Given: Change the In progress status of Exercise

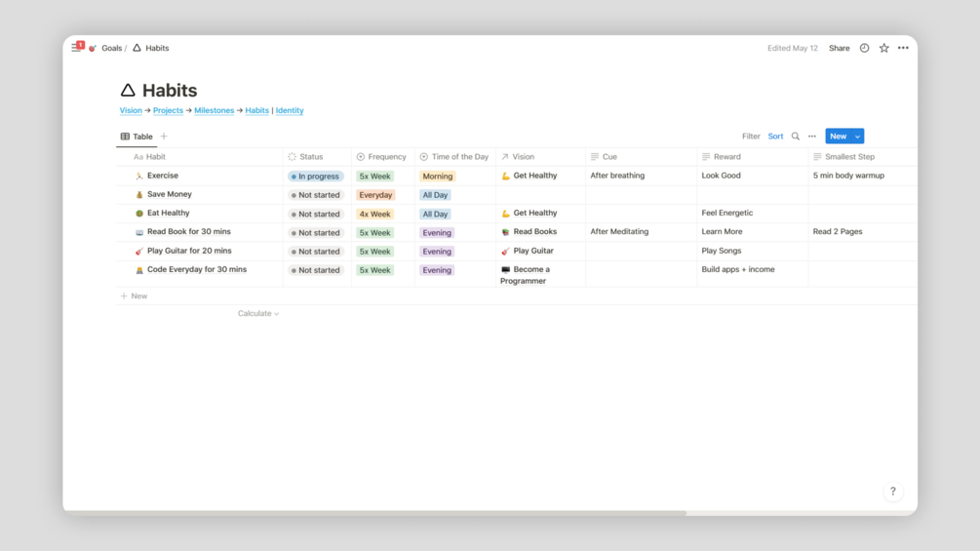Looking at the screenshot, I should point(316,177).
